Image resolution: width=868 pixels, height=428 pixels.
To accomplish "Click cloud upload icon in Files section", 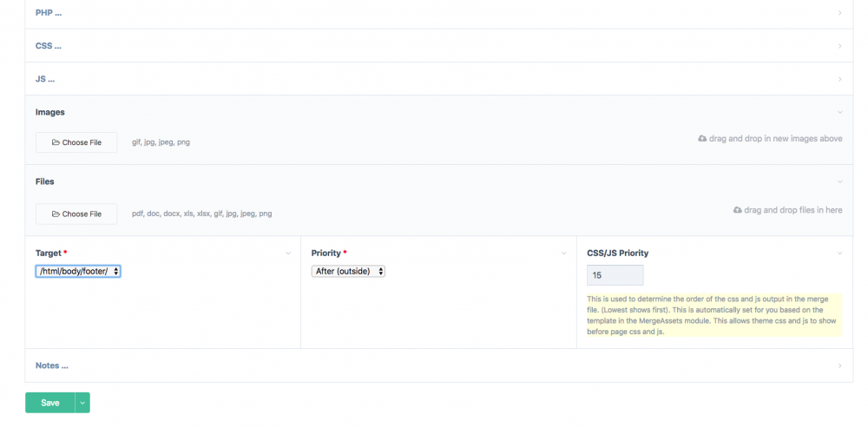I will [x=737, y=210].
